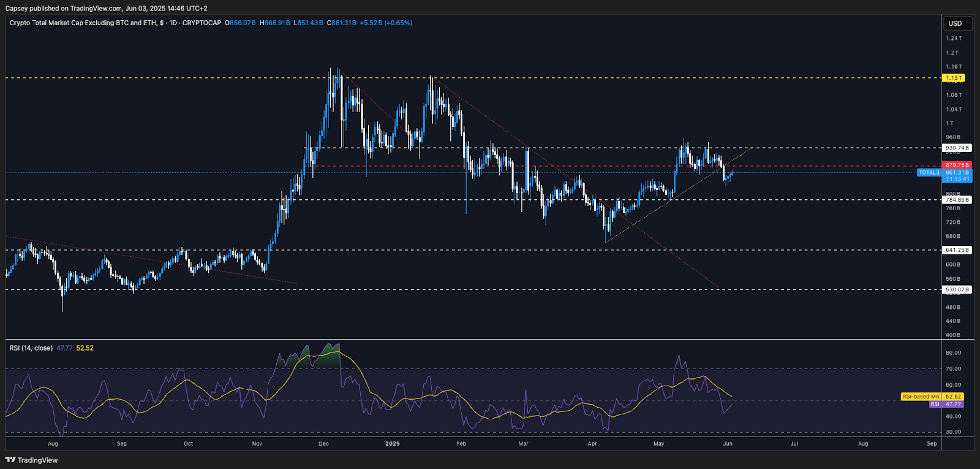Click the blue TOTAL3 symbol label

tap(929, 173)
